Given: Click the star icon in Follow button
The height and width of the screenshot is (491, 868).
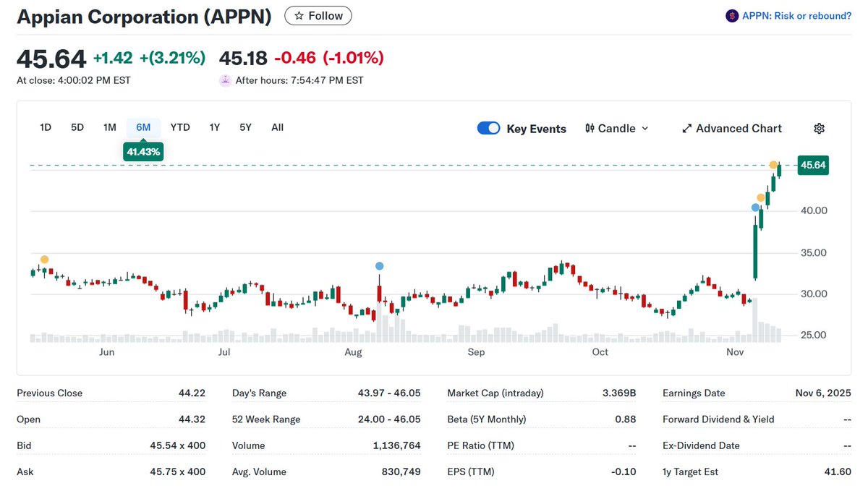Looking at the screenshot, I should pyautogui.click(x=299, y=15).
